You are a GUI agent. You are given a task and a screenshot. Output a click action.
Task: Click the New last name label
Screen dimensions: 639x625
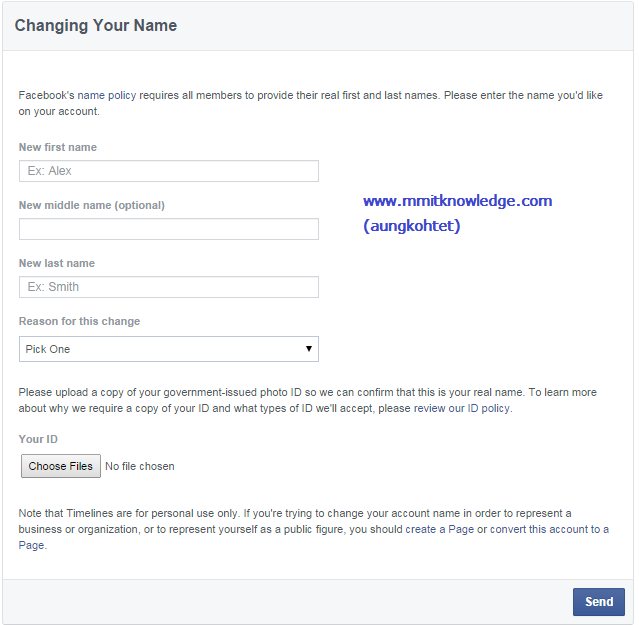click(57, 263)
